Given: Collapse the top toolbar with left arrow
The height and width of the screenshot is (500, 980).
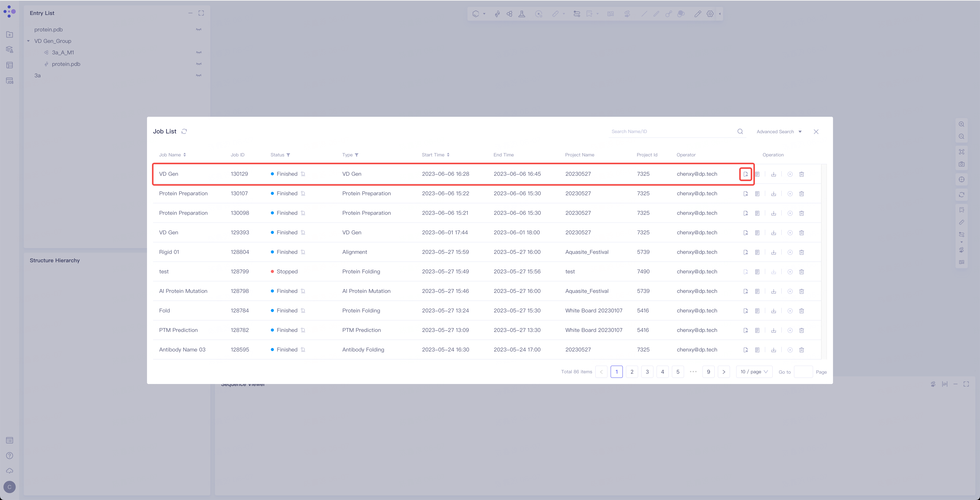Looking at the screenshot, I should point(719,14).
